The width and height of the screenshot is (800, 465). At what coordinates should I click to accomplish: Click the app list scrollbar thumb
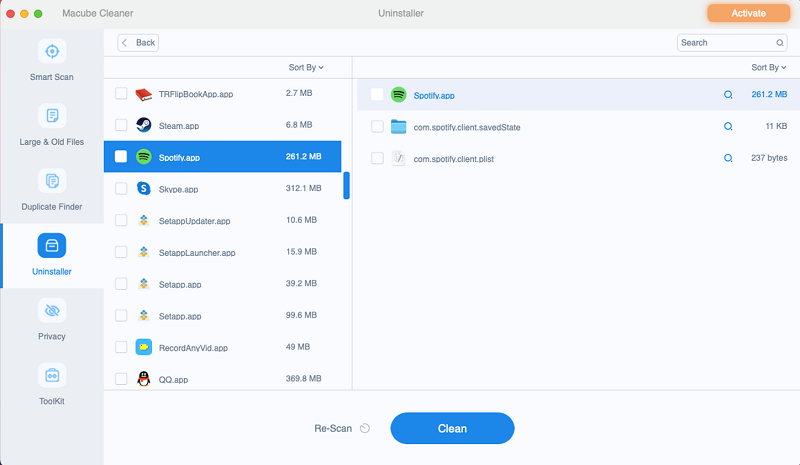(346, 185)
